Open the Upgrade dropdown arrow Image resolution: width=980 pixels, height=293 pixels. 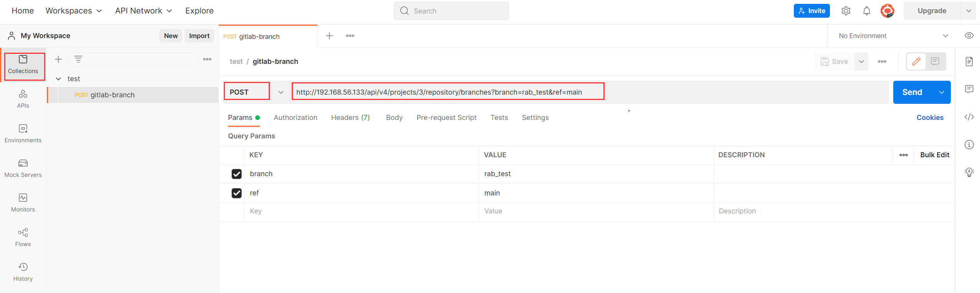coord(969,11)
